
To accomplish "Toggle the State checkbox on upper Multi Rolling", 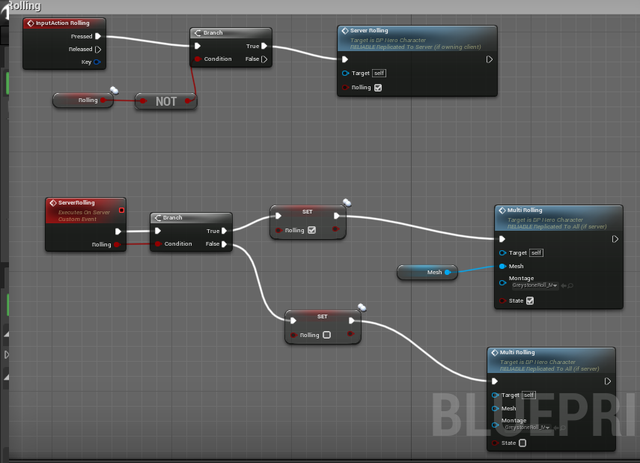I will coord(530,301).
